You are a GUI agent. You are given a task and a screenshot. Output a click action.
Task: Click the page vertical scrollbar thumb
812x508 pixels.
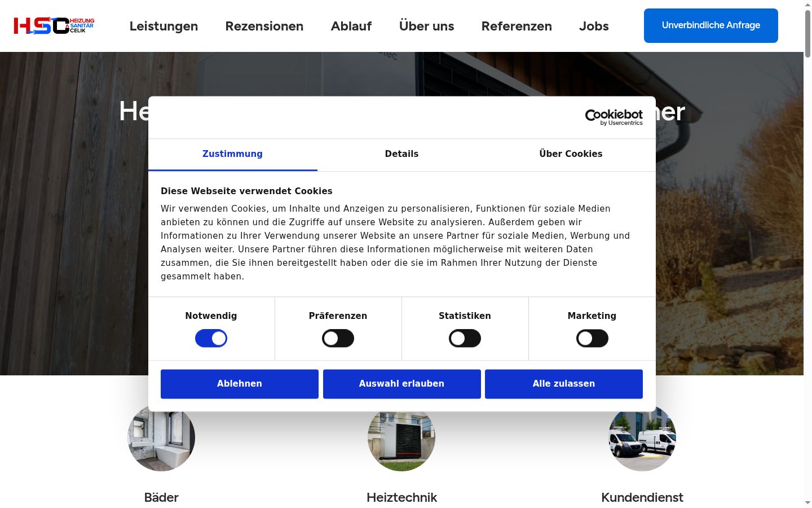point(807,34)
